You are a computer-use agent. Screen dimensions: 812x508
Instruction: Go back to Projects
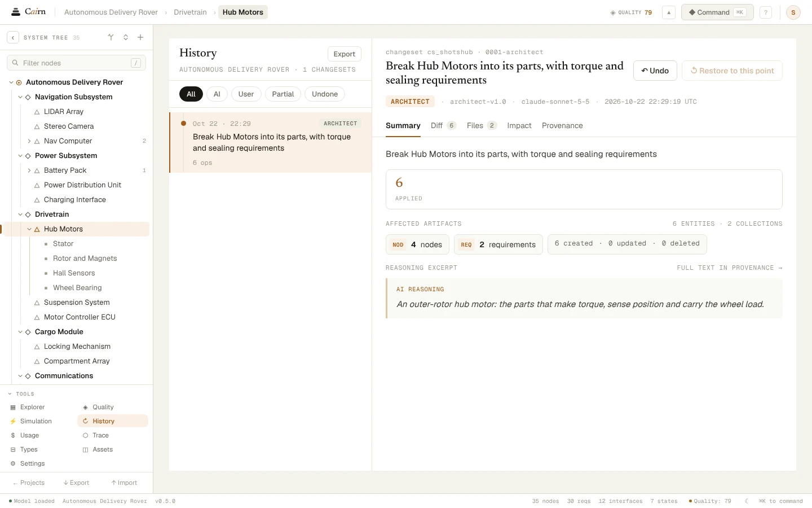click(x=28, y=483)
